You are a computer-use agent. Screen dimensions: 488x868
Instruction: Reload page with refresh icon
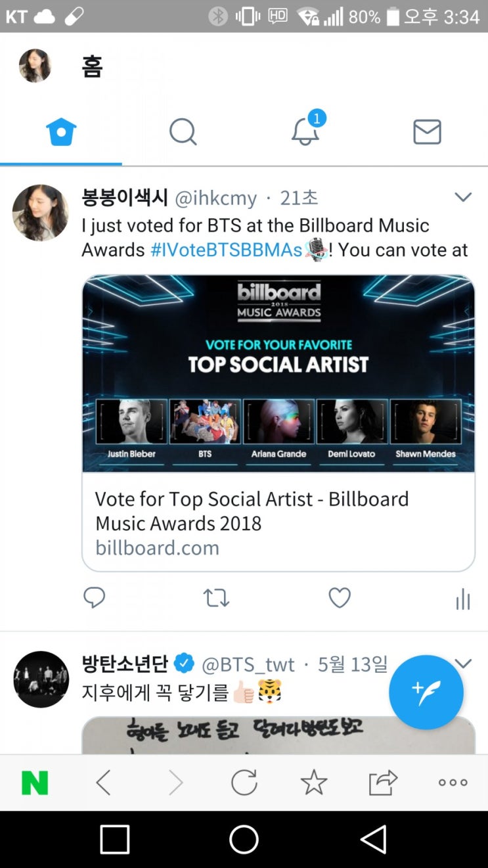pos(244,783)
